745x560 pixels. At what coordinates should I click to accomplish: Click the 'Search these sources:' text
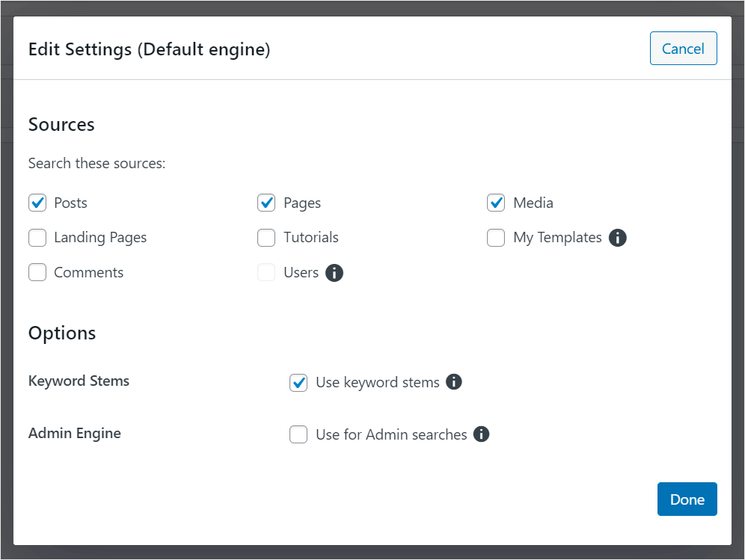pos(96,164)
